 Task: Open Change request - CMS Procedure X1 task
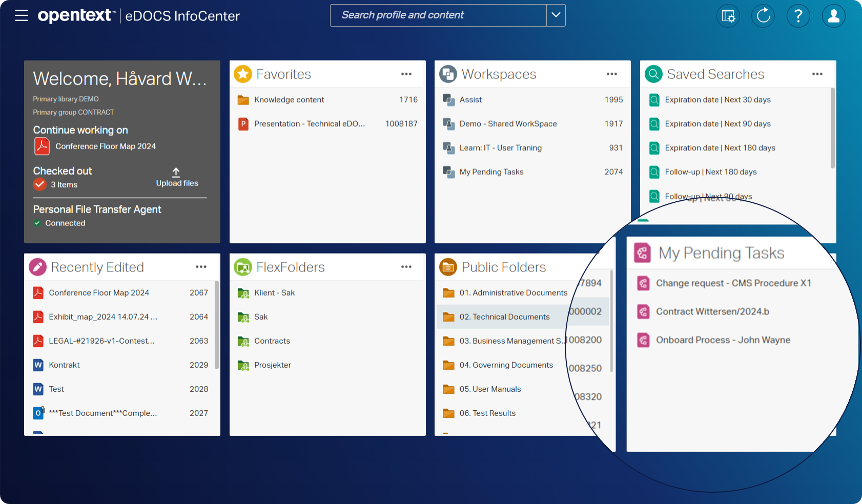[733, 283]
